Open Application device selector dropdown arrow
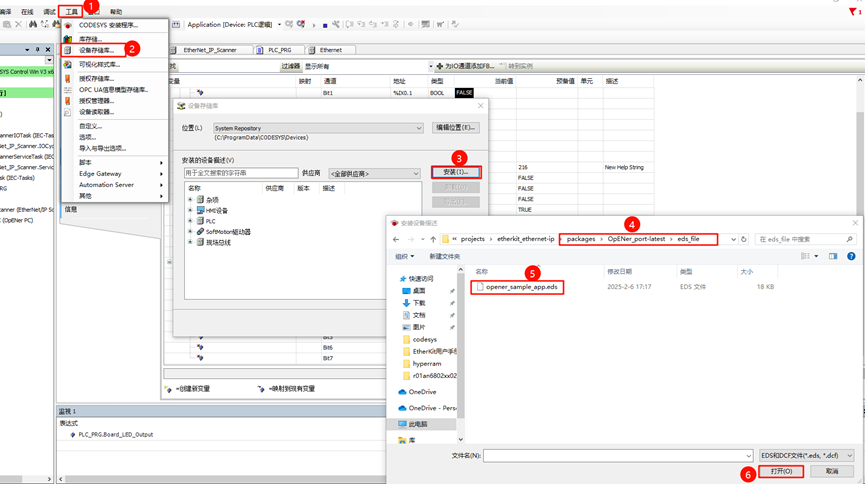Viewport: 865px width, 484px height. point(279,25)
